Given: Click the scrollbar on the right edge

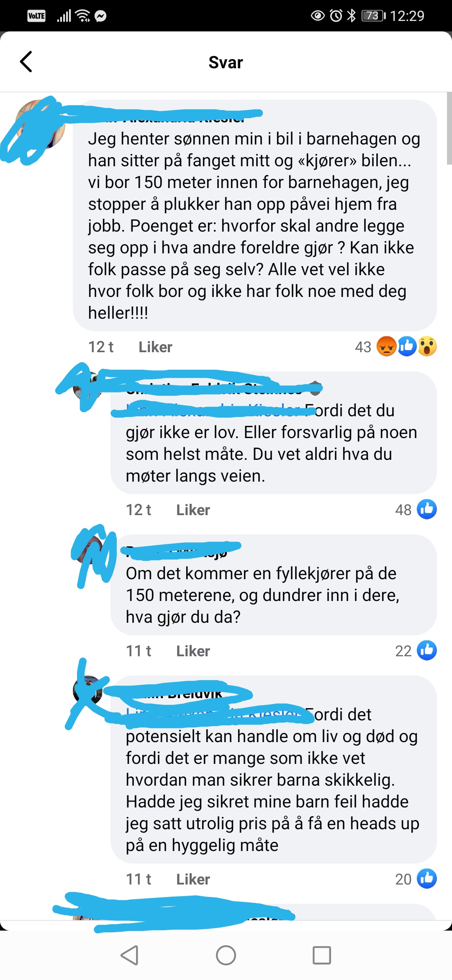Looking at the screenshot, I should pyautogui.click(x=449, y=128).
